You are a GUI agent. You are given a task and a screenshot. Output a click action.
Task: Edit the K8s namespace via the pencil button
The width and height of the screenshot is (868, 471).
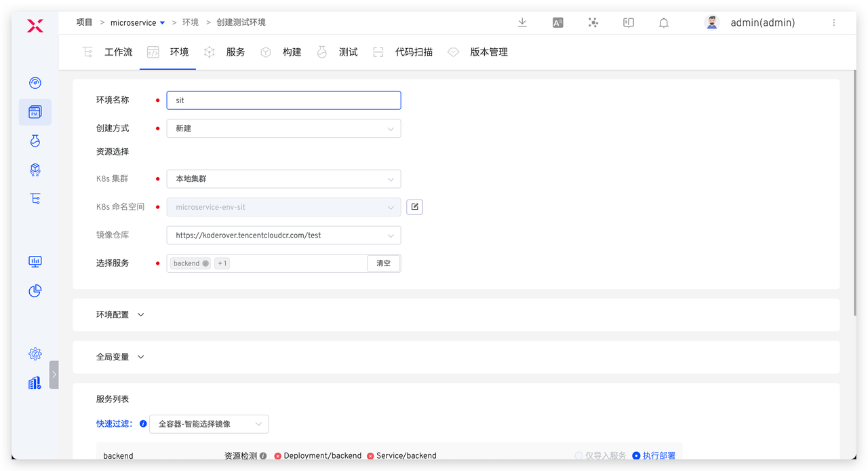point(414,206)
